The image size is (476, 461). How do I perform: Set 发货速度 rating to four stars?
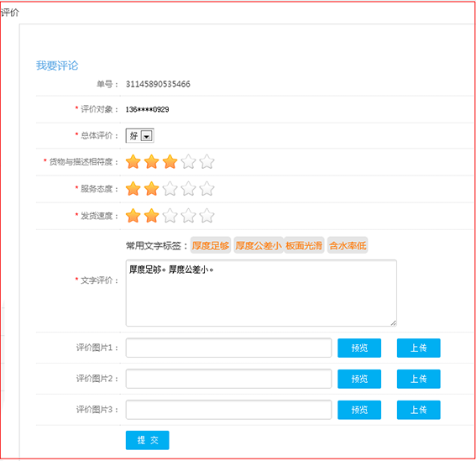[188, 216]
